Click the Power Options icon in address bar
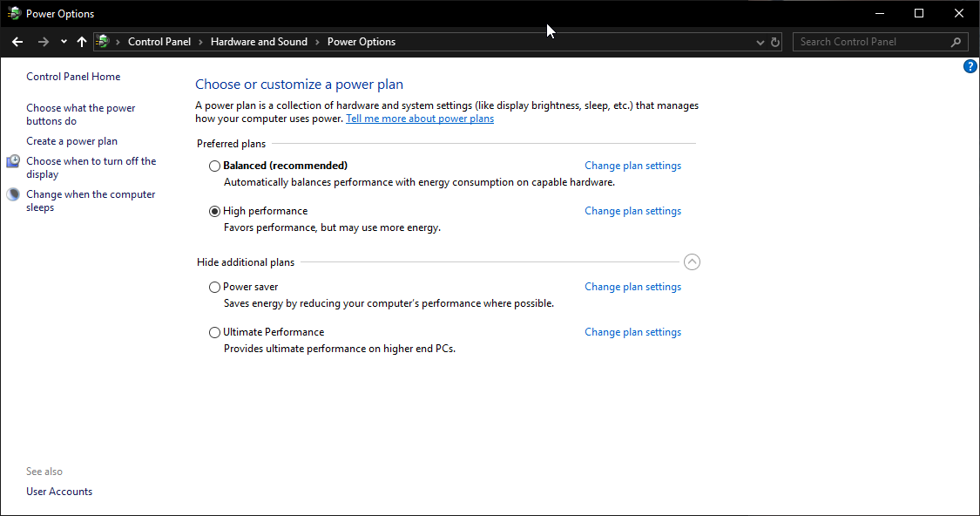This screenshot has height=516, width=980. tap(103, 42)
